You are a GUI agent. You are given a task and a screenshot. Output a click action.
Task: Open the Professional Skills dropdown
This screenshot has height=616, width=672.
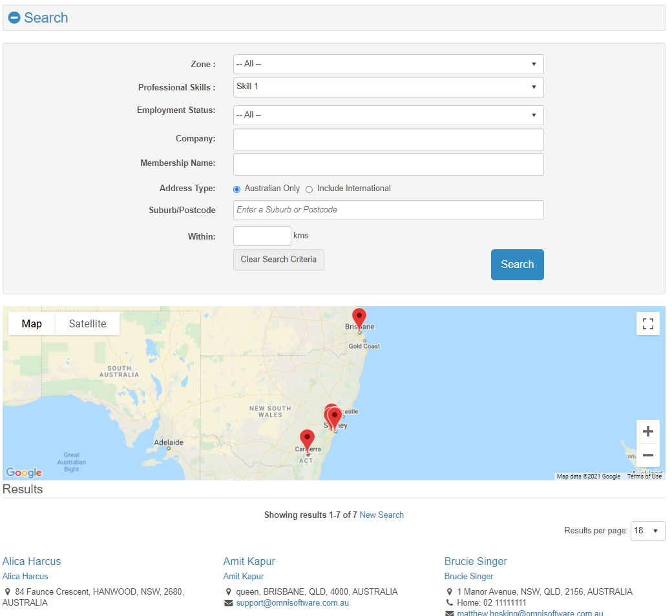click(x=388, y=87)
